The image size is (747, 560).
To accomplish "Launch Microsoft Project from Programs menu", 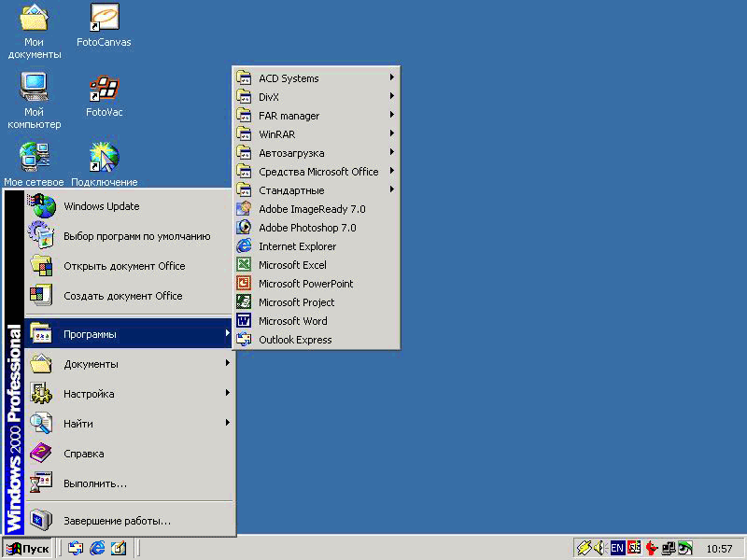I will tap(316, 302).
